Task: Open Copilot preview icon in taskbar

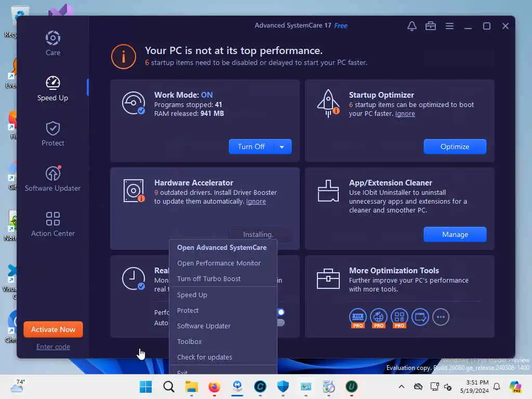Action: (x=515, y=387)
